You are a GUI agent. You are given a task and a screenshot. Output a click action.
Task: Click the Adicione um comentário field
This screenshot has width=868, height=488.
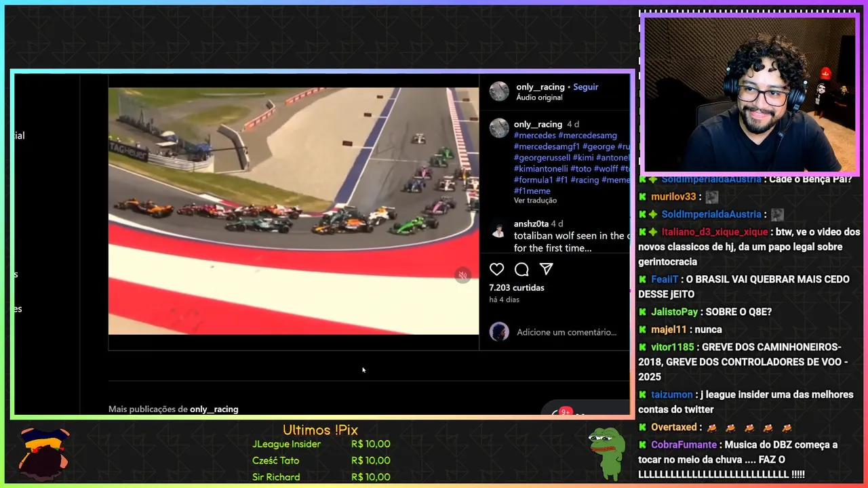tap(566, 332)
